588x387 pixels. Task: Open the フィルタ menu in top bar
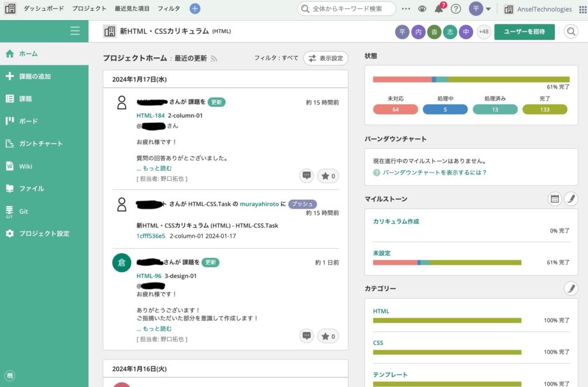pos(168,8)
